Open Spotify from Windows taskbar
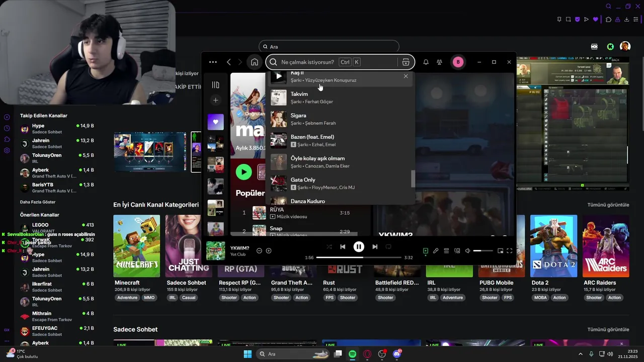 (353, 354)
